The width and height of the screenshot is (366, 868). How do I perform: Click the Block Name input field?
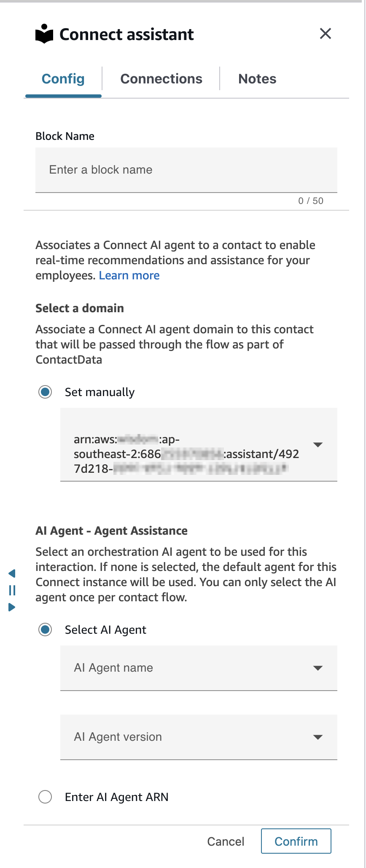186,170
